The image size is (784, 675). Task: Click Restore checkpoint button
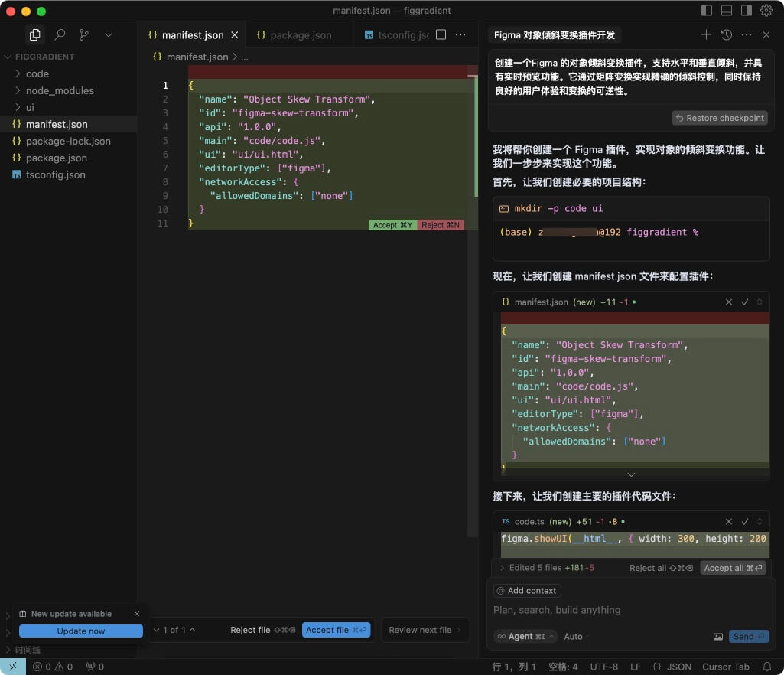pyautogui.click(x=720, y=118)
